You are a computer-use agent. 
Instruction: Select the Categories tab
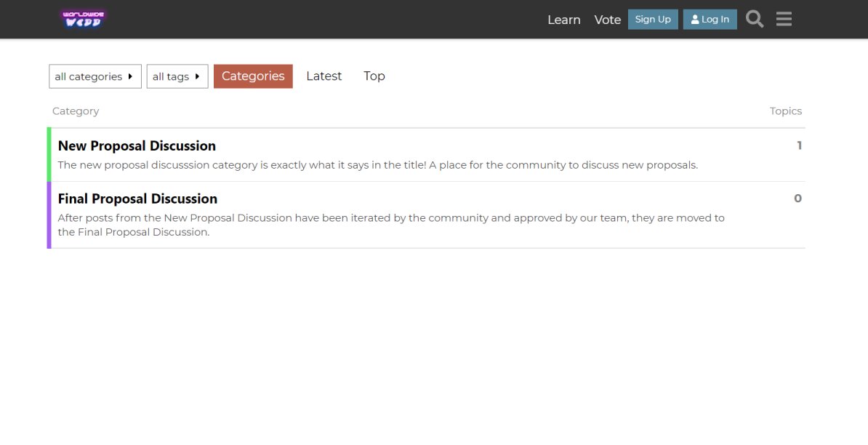click(253, 76)
